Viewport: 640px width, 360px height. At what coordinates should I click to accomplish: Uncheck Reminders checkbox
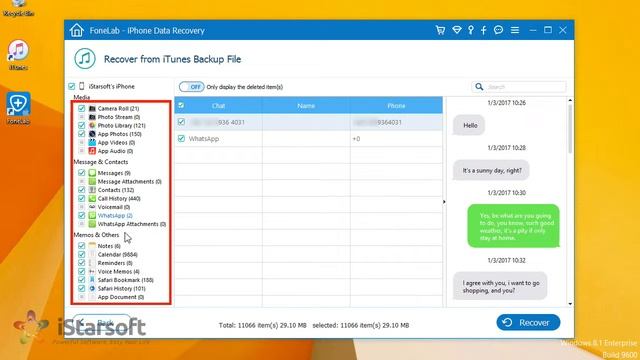82,263
